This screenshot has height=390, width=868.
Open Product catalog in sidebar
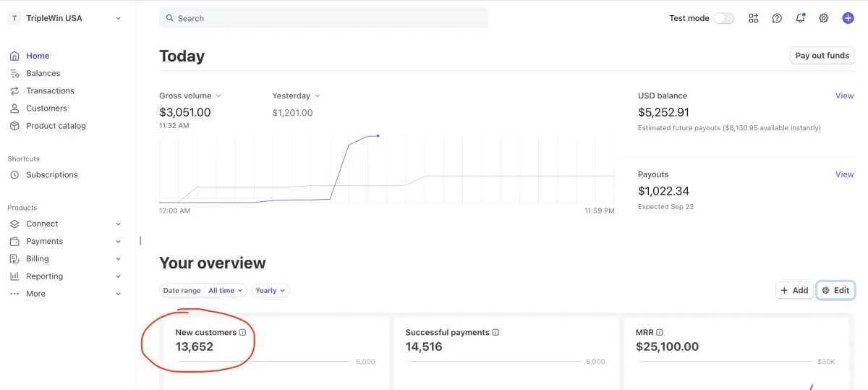[x=56, y=126]
